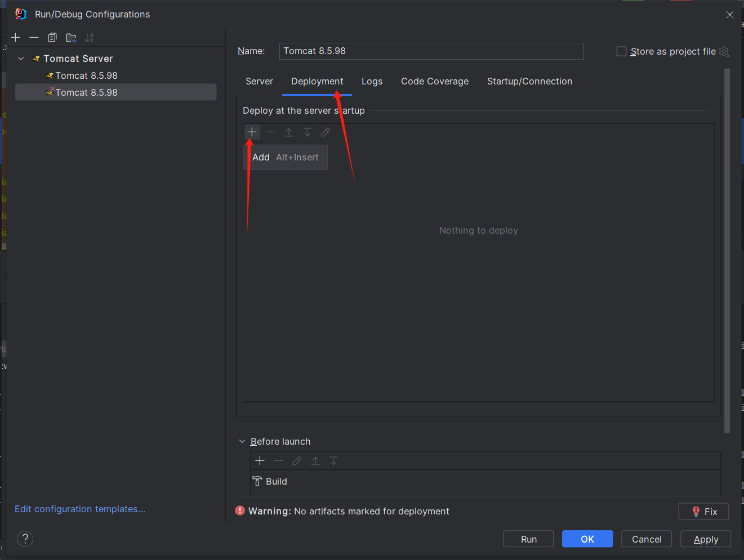Switch to Startup/Connection tab
This screenshot has width=744, height=560.
click(x=529, y=81)
